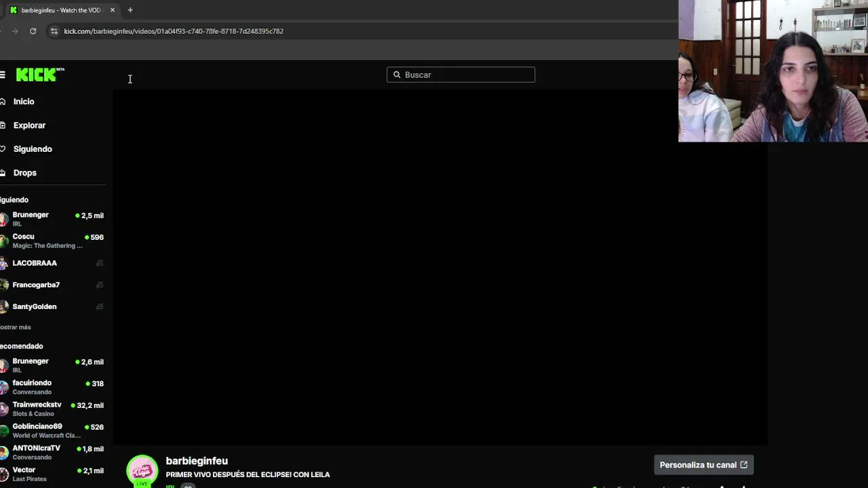
Task: Click the offline icon next to SantyGolden
Action: (100, 306)
